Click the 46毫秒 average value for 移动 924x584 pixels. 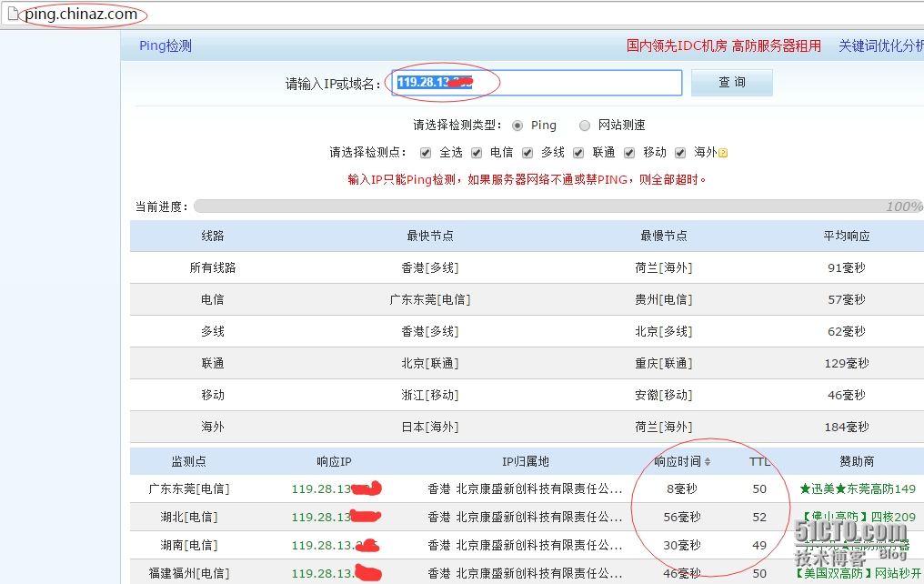[x=847, y=395]
